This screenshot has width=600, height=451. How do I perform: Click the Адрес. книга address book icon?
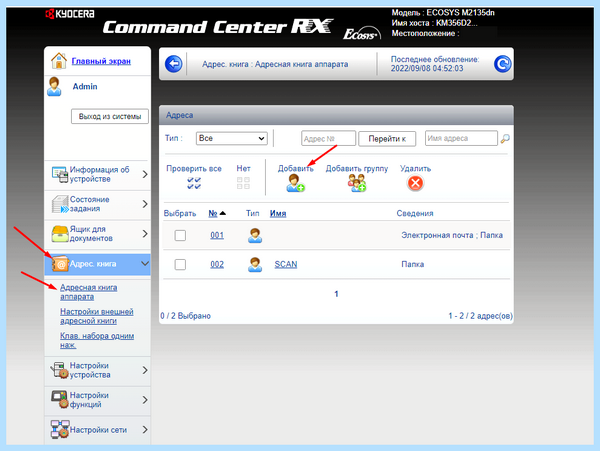click(60, 264)
